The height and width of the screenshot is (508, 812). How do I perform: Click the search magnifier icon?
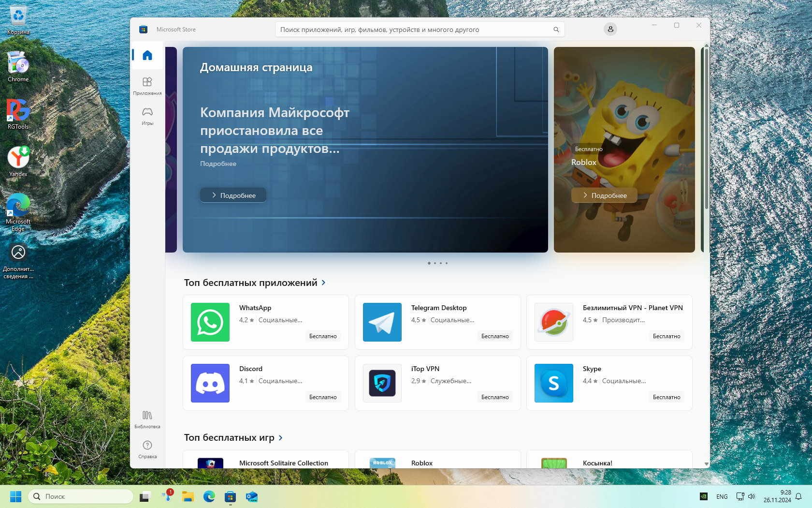(556, 30)
